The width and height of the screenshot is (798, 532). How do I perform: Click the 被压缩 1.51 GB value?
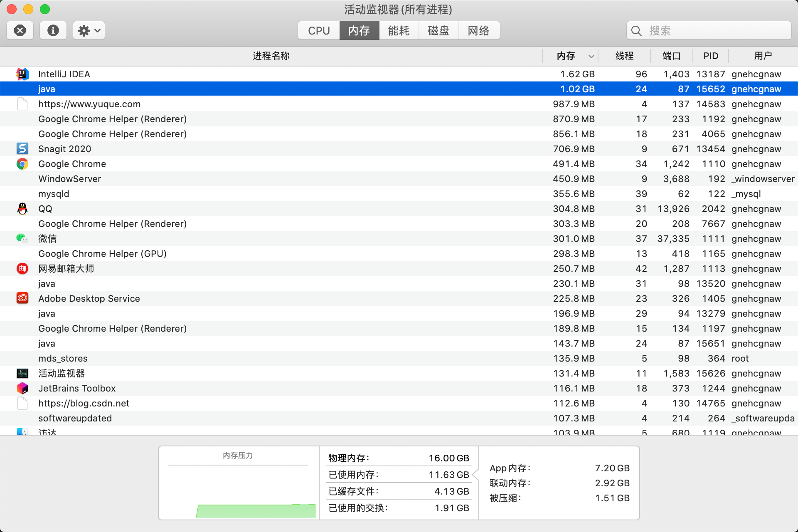point(612,498)
